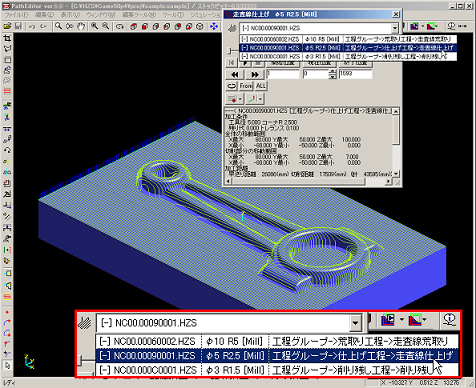Image resolution: width=476 pixels, height=388 pixels.
Task: Click the 現在位置 button
Action: (319, 63)
